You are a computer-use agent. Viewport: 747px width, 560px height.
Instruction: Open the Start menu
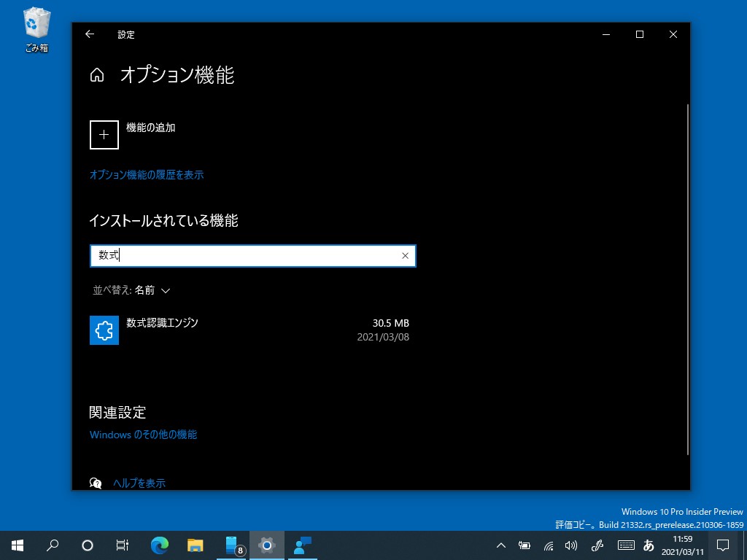16,545
